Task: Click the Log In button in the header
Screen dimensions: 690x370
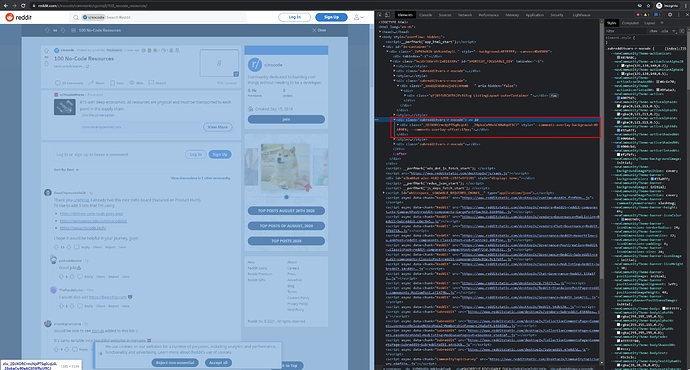Action: pyautogui.click(x=294, y=17)
